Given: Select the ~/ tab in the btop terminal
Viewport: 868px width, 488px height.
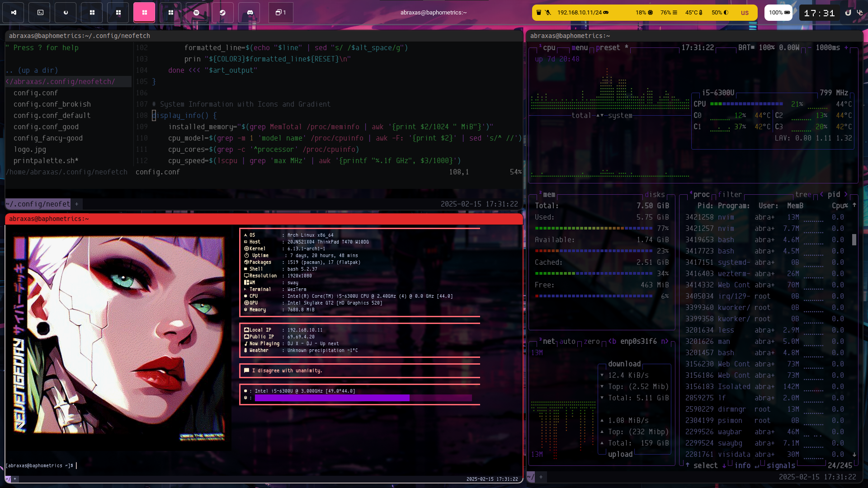Looking at the screenshot, I should (531, 477).
